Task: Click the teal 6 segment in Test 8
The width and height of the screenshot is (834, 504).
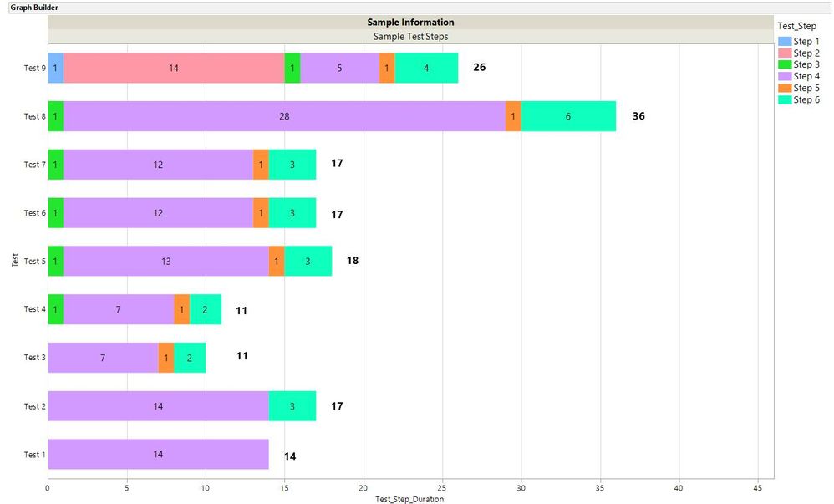Action: tap(568, 116)
